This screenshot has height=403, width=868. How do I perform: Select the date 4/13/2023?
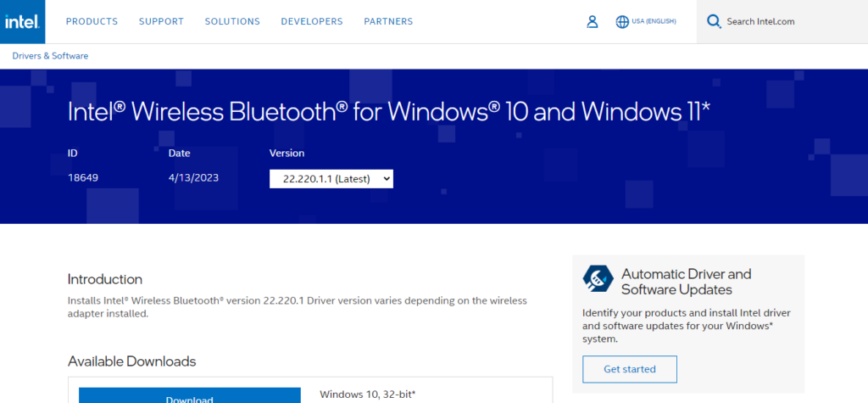coord(193,178)
